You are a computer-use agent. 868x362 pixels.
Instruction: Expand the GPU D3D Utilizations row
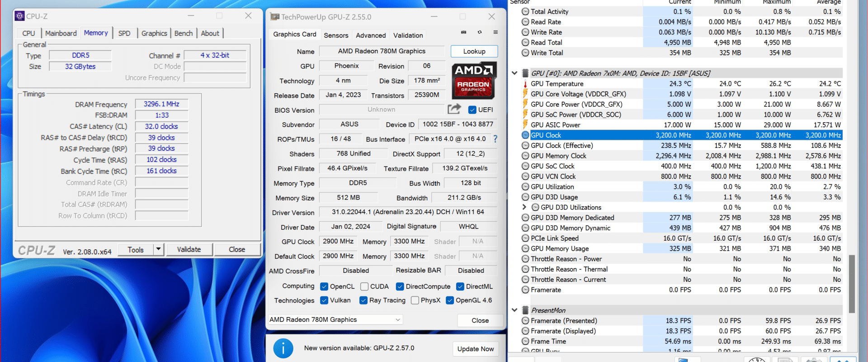tap(524, 207)
